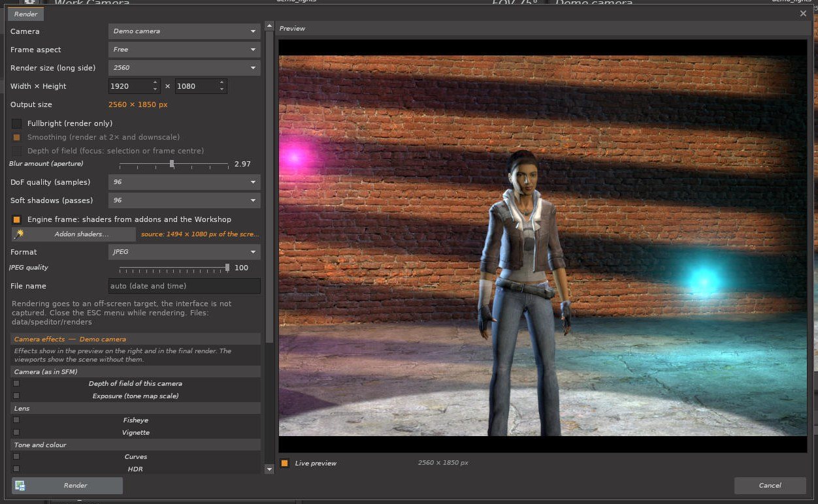Enable the Vignette lens effect
Image resolution: width=818 pixels, height=504 pixels.
(17, 432)
